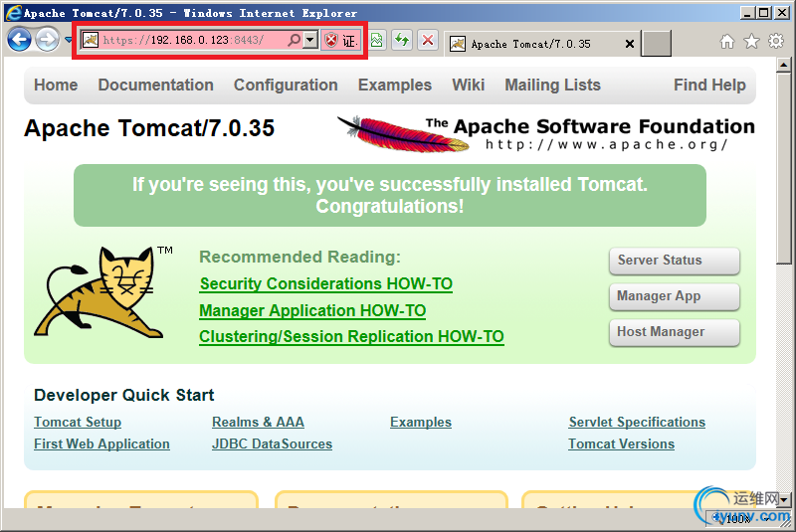
Task: Close the Apache Tomcat/7.0.35 tab
Action: [x=630, y=44]
